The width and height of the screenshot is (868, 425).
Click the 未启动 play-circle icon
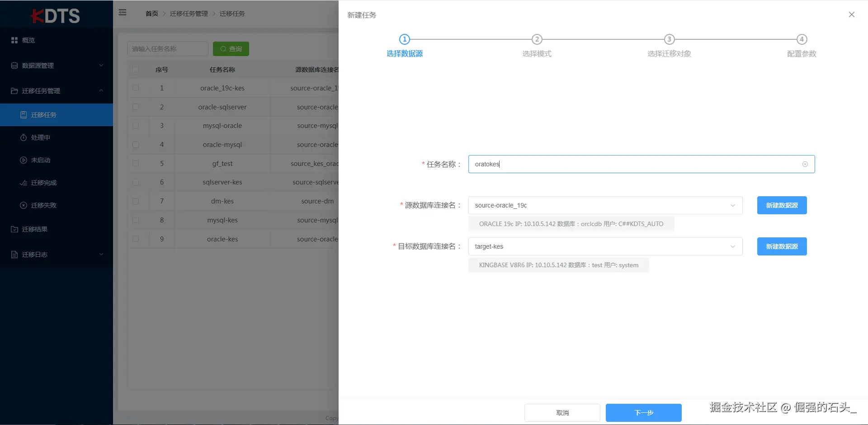pyautogui.click(x=24, y=160)
